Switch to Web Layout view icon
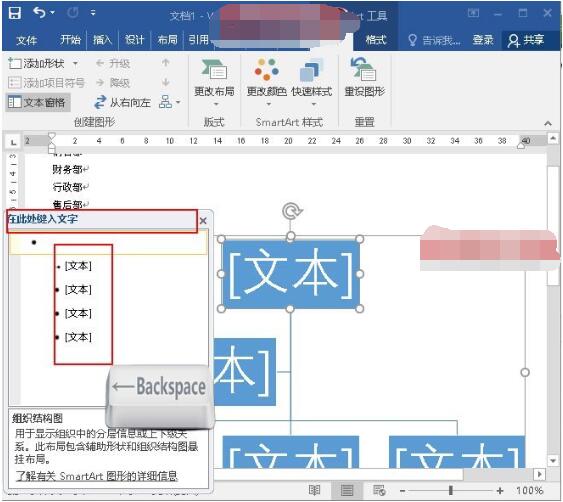Viewport: 563px width, 502px height. click(379, 490)
